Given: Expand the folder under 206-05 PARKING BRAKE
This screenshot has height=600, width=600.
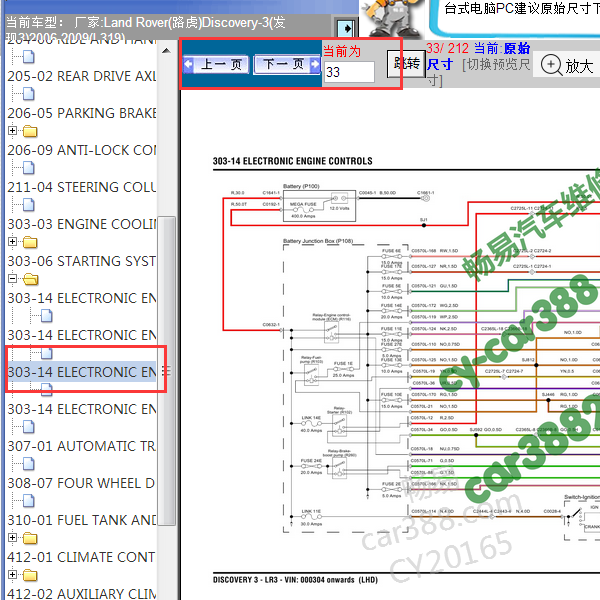Looking at the screenshot, I should [12, 131].
